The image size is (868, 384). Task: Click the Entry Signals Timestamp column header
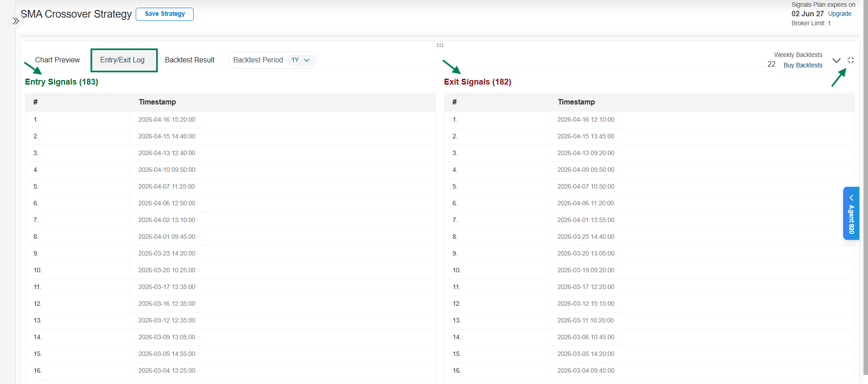click(157, 102)
